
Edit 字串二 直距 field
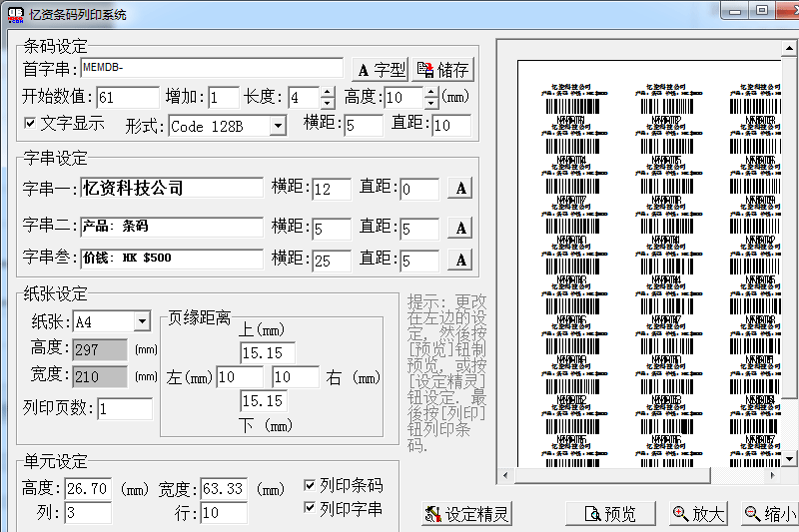(419, 230)
